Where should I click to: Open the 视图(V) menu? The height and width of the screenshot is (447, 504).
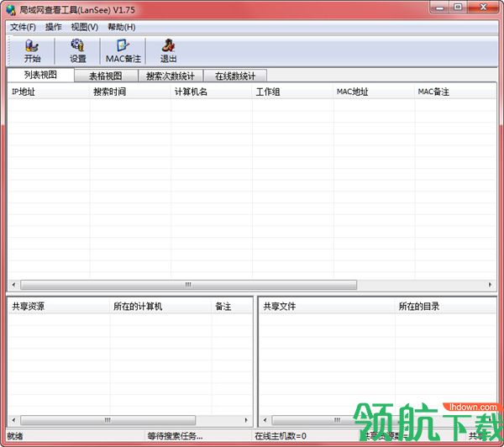point(84,27)
